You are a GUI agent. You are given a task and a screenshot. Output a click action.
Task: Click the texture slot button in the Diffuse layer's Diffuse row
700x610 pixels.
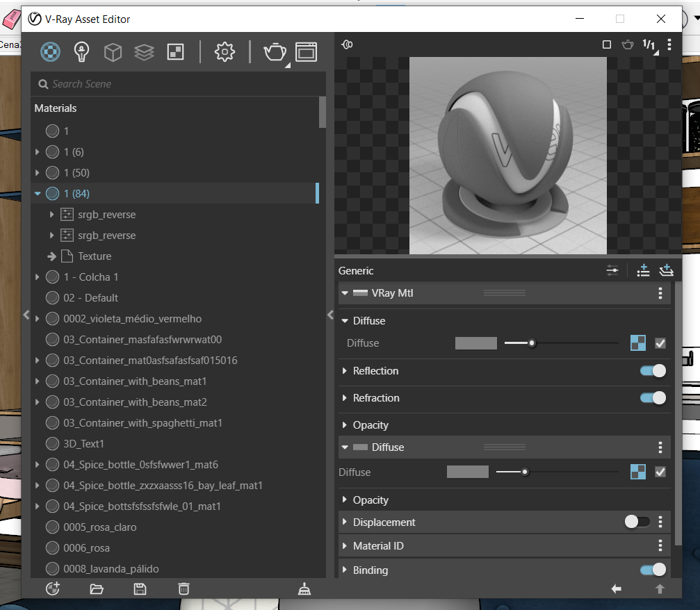pyautogui.click(x=638, y=472)
